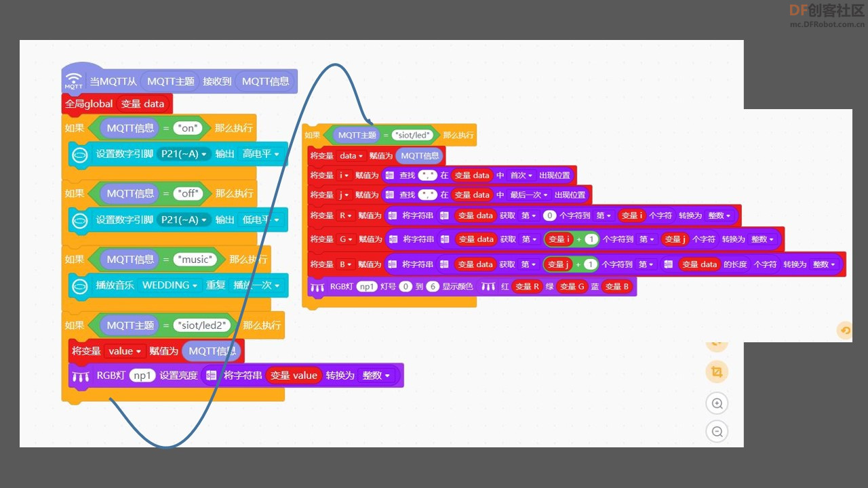Image resolution: width=868 pixels, height=488 pixels.
Task: Click 变量 B reporter in RGB block
Action: 617,287
